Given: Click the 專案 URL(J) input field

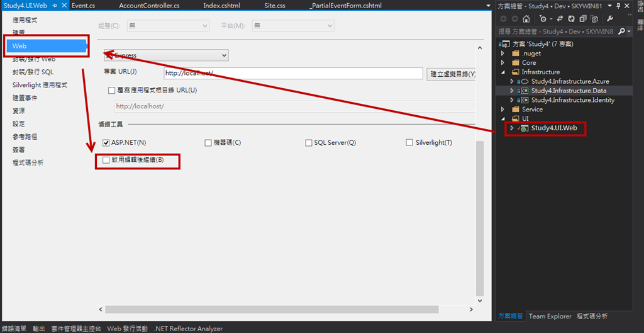Looking at the screenshot, I should click(293, 73).
